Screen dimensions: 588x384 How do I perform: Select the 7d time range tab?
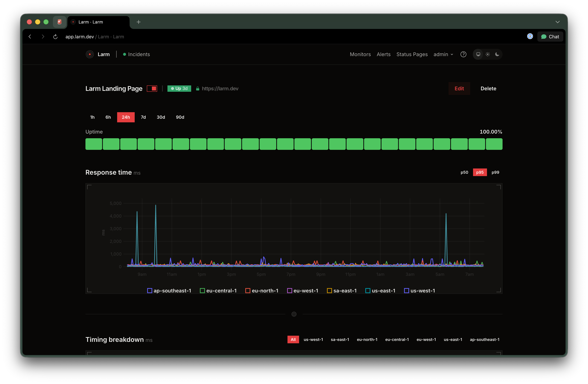143,117
